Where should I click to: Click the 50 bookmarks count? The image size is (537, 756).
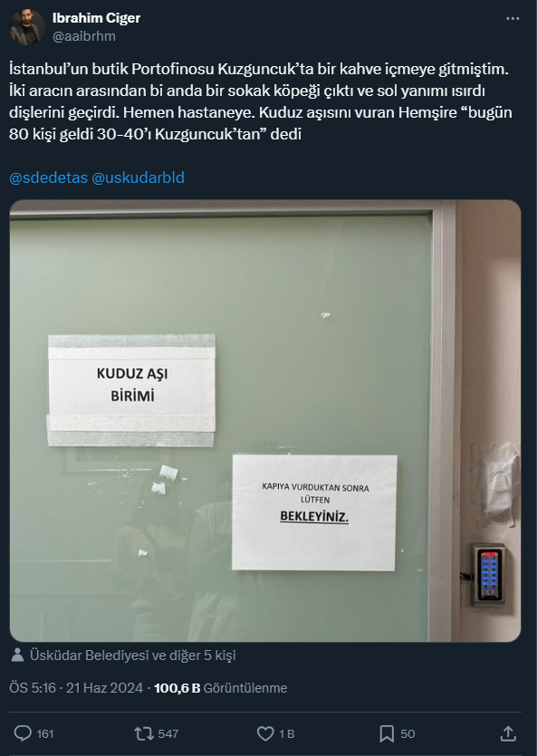[x=408, y=734]
